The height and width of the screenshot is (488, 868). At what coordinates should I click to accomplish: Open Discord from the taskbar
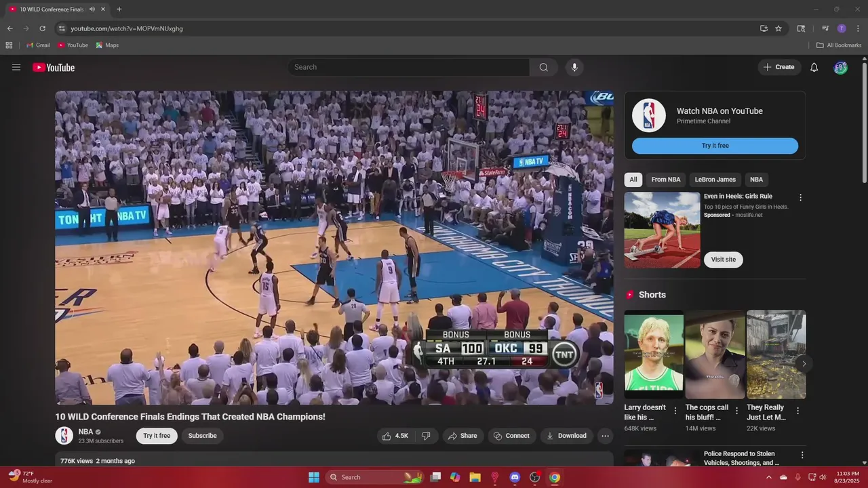coord(515,477)
